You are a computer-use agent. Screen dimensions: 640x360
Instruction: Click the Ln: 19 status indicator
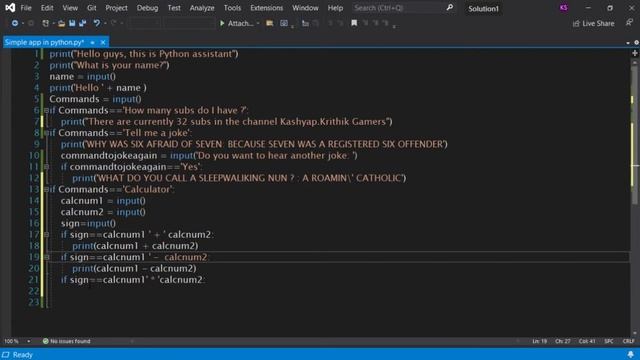pos(540,341)
